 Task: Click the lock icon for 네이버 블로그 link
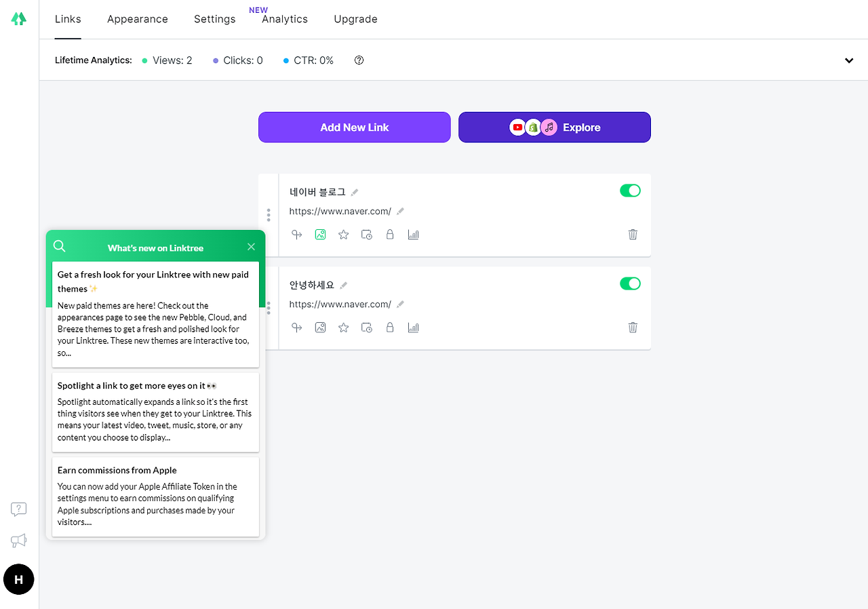(x=390, y=235)
